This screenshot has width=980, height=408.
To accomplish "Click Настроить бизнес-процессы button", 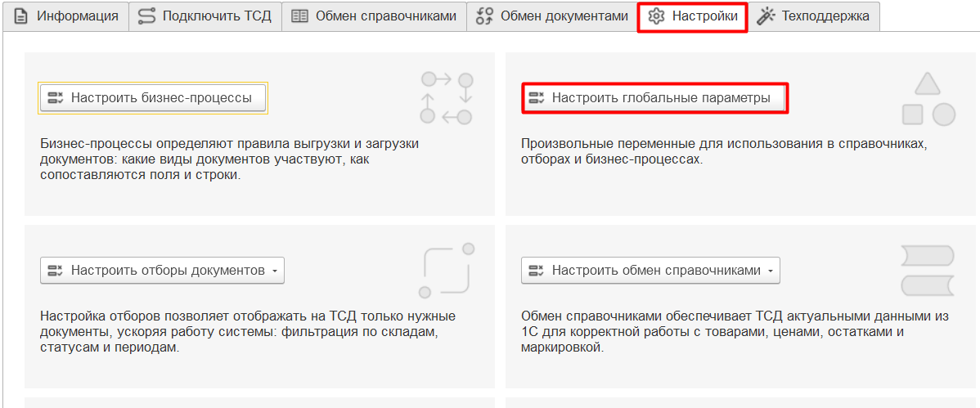I will click(153, 98).
